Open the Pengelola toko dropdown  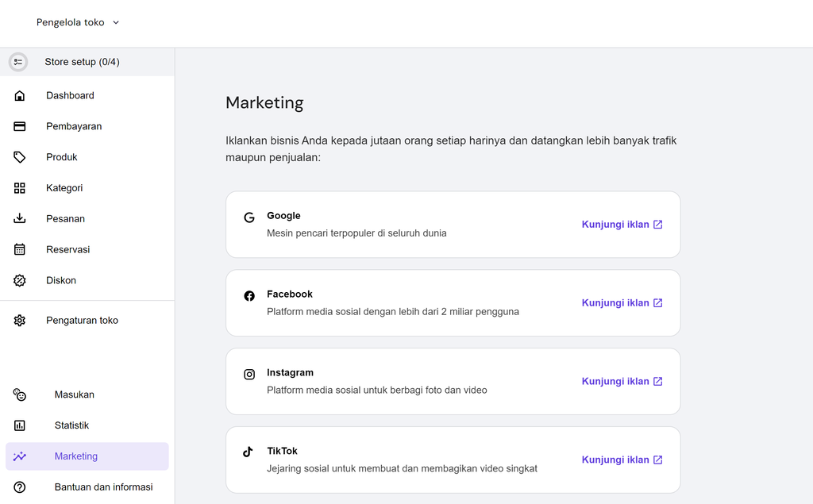tap(77, 22)
